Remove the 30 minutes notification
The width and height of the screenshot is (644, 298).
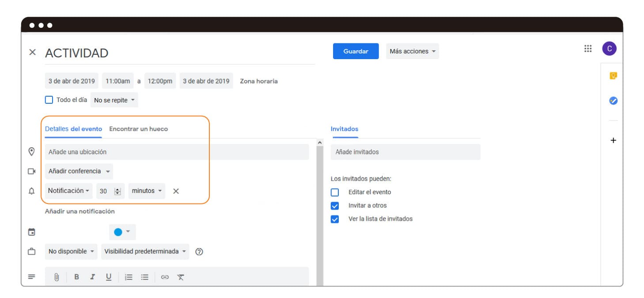point(176,191)
